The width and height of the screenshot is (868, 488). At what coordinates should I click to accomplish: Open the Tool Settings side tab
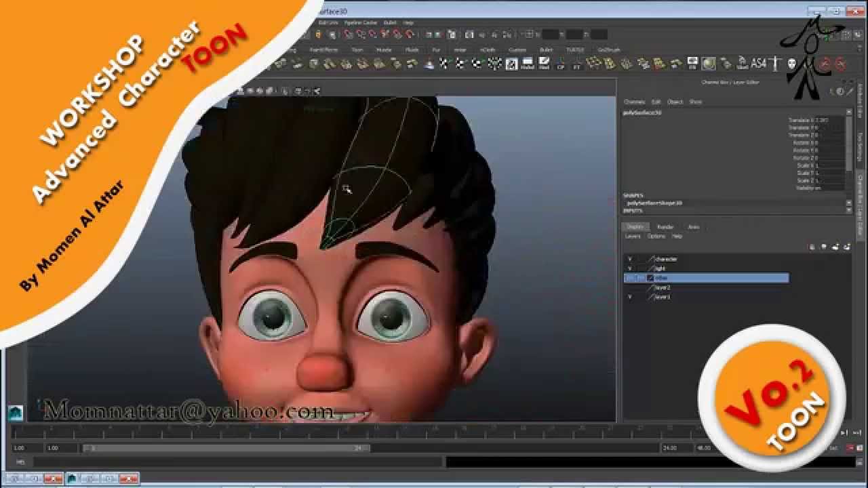click(860, 147)
